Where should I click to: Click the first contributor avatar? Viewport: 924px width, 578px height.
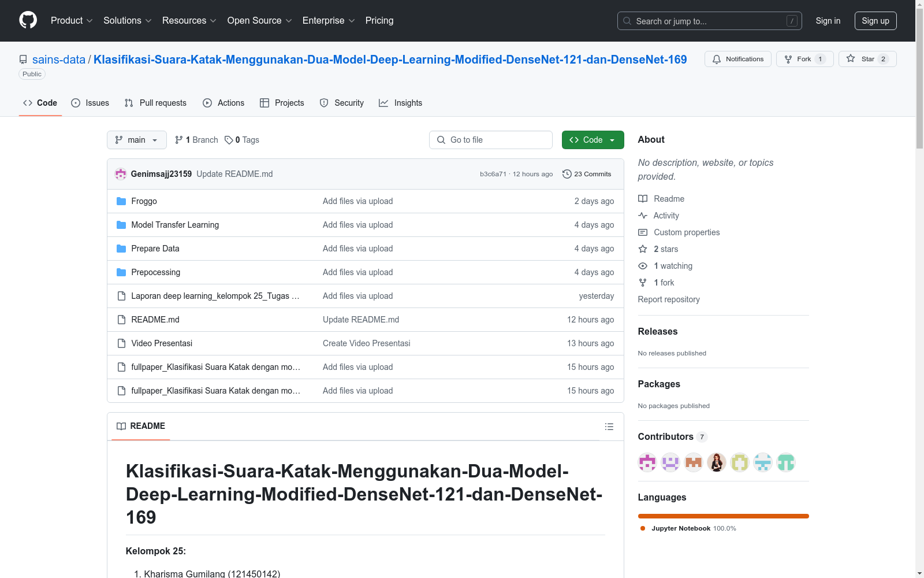click(647, 462)
